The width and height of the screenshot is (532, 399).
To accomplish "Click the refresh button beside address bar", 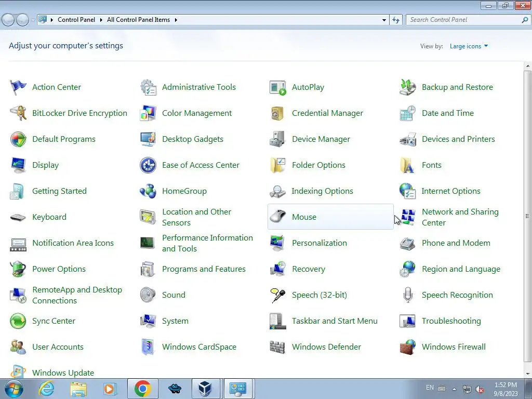I will pos(395,20).
